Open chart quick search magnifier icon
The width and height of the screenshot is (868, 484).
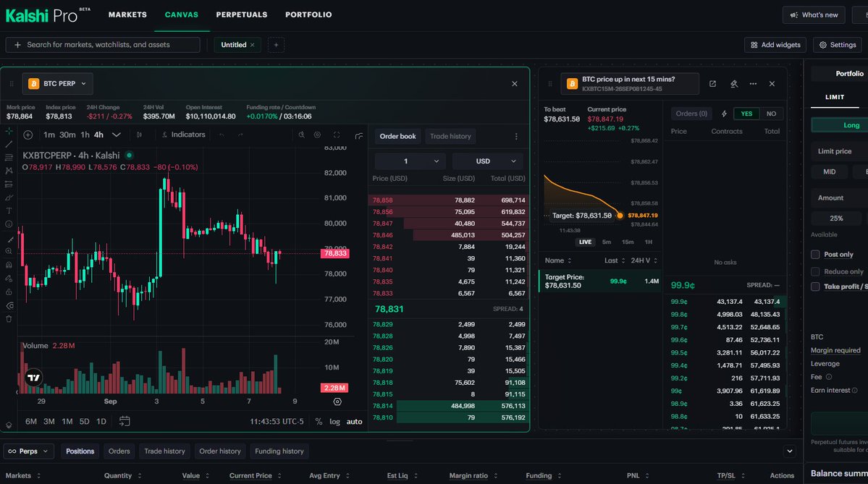(x=301, y=135)
